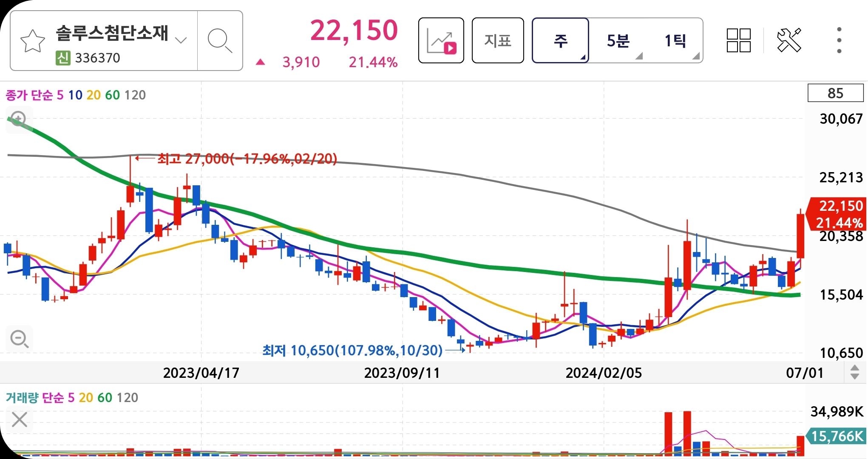Select the 주 weekly period tab

(560, 41)
